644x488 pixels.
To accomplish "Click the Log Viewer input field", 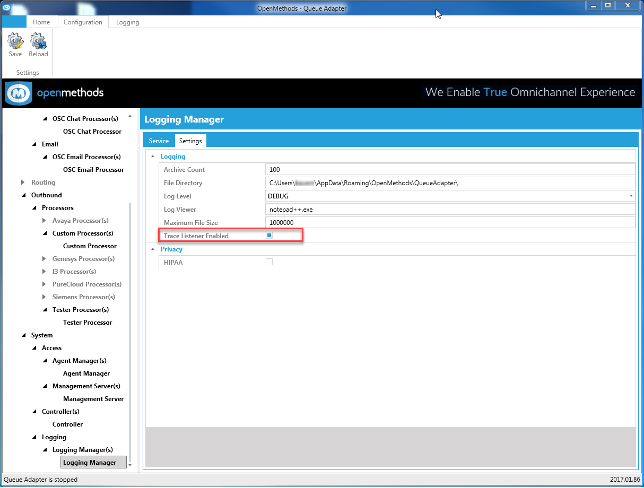I will click(450, 209).
